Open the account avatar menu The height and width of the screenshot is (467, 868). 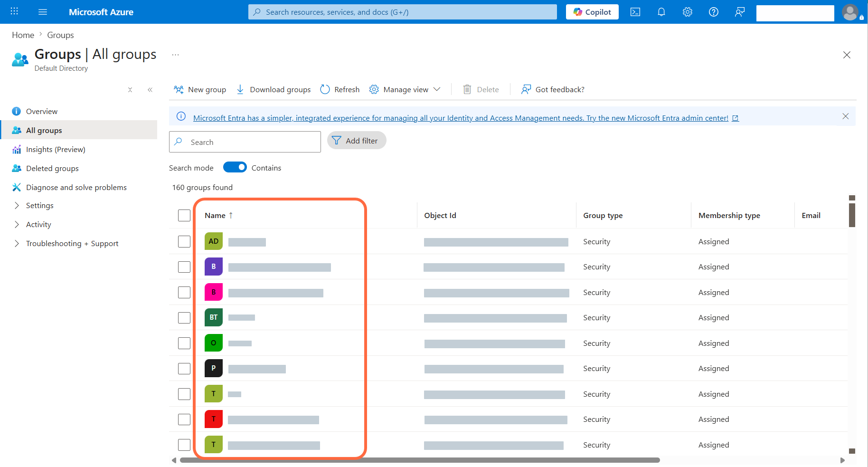(x=850, y=12)
